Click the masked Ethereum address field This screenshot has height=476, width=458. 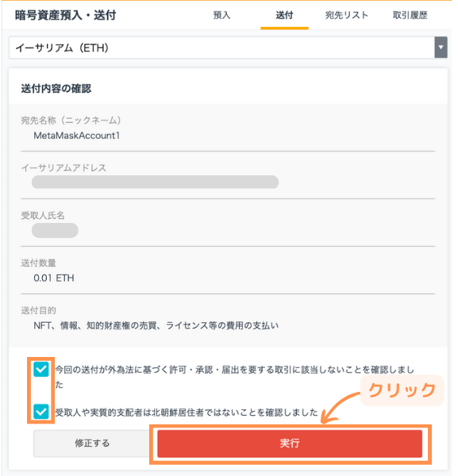pyautogui.click(x=156, y=182)
